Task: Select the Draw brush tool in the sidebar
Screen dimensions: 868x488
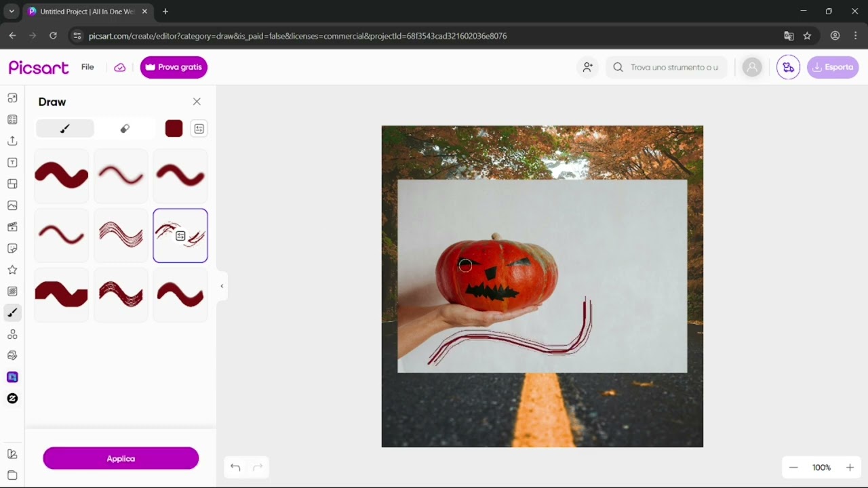Action: coord(12,312)
